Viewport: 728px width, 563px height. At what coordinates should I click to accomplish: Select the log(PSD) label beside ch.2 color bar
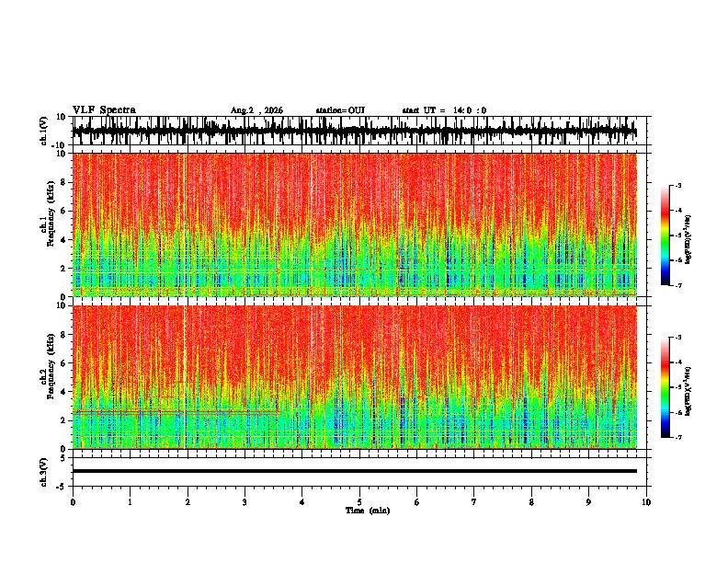click(x=688, y=392)
